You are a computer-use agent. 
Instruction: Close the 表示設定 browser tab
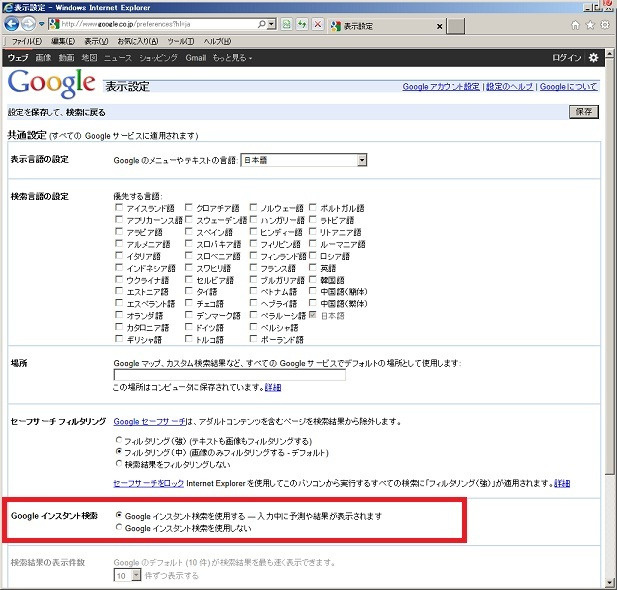[x=440, y=26]
